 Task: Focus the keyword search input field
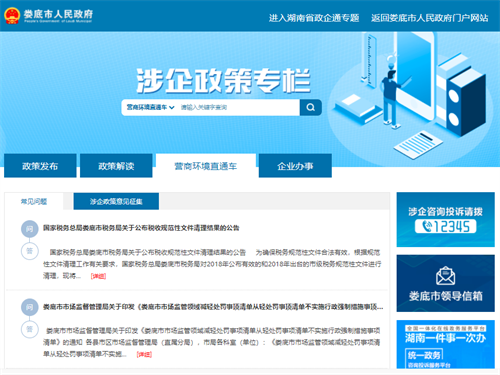[x=238, y=107]
